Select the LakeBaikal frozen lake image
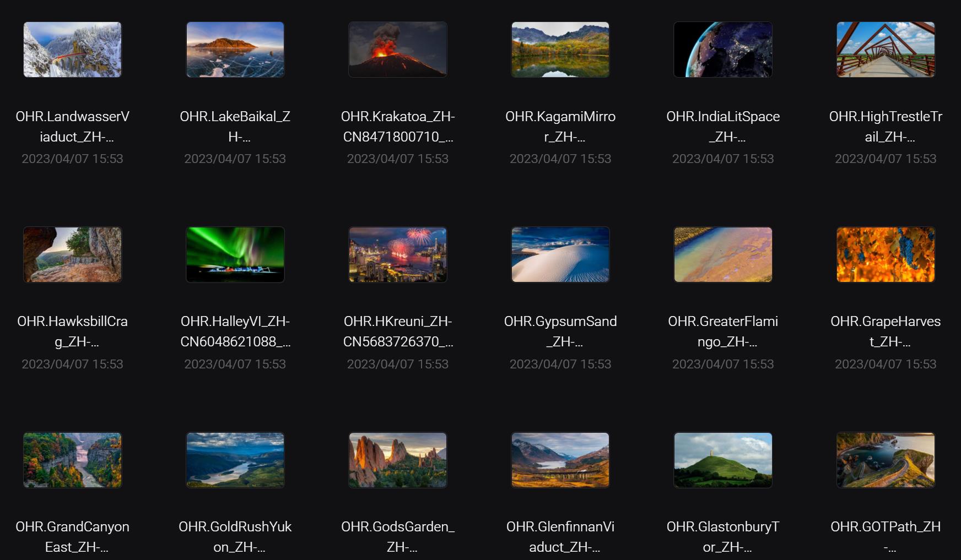This screenshot has height=560, width=961. pos(235,50)
